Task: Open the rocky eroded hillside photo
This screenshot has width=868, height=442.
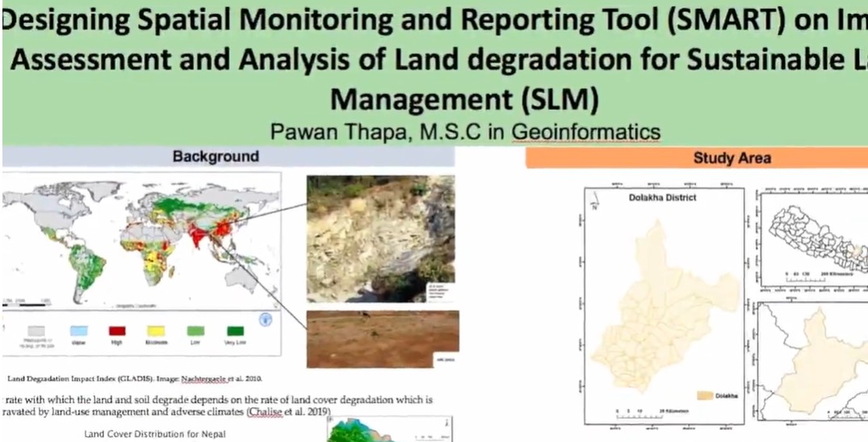Action: [x=380, y=238]
